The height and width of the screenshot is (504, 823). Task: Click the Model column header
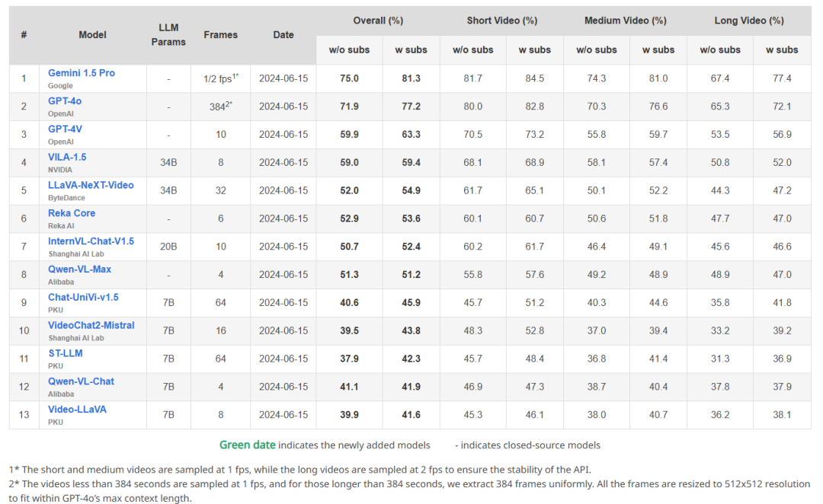pyautogui.click(x=92, y=34)
